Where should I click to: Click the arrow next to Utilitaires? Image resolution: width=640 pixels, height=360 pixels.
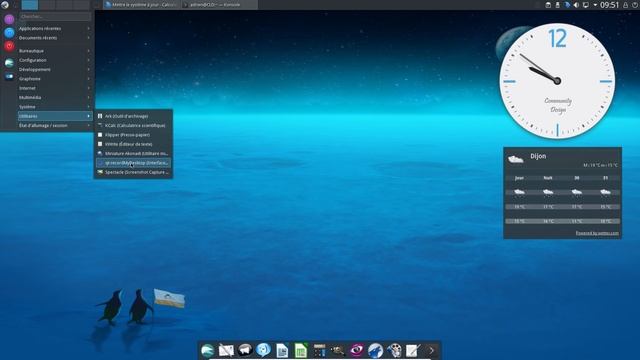click(x=89, y=116)
